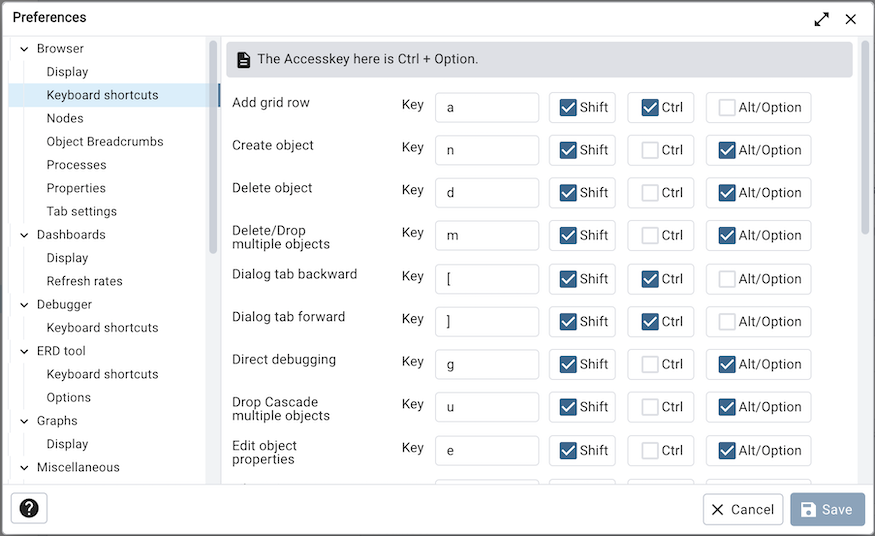Click the Cancel button
Viewport: 875px width, 536px height.
tap(743, 509)
